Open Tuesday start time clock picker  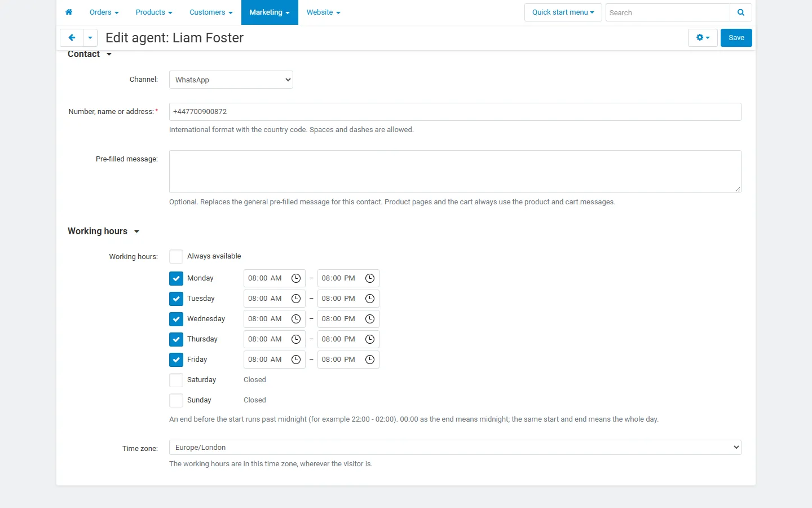click(296, 299)
